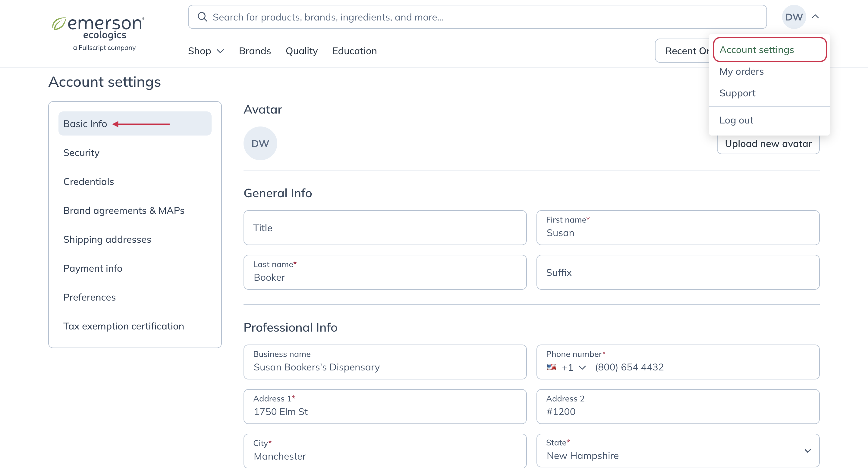
Task: Click the Professional Info heading
Action: click(x=290, y=327)
